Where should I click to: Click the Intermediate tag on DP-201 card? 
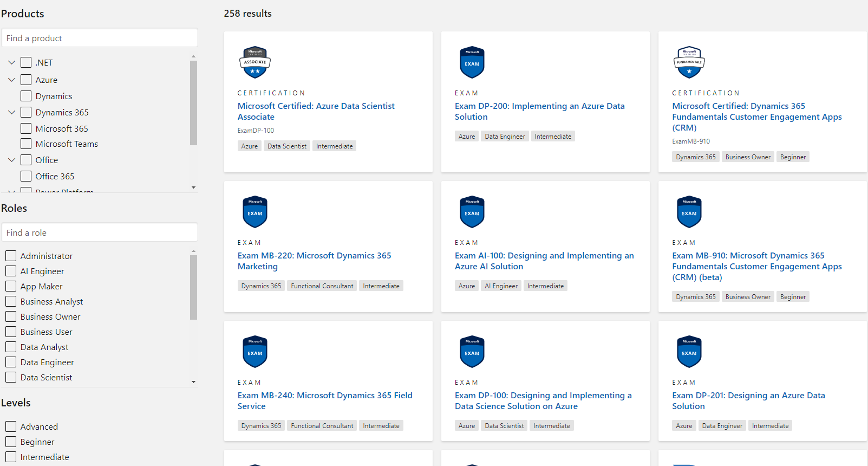click(771, 425)
